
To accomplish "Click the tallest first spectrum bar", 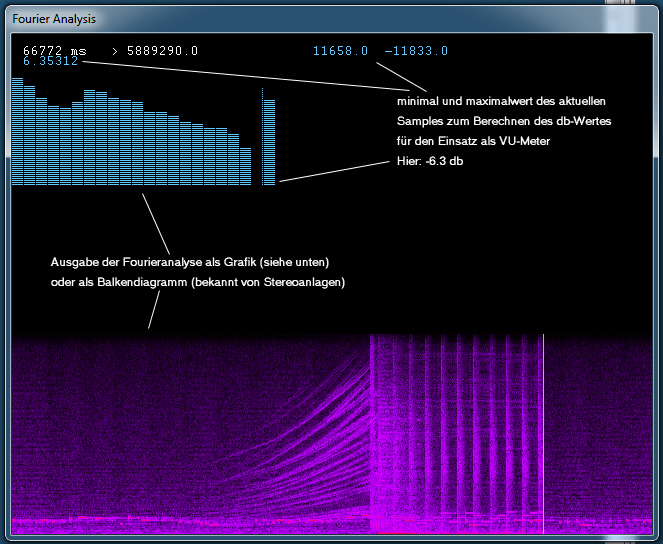I will tap(17, 131).
